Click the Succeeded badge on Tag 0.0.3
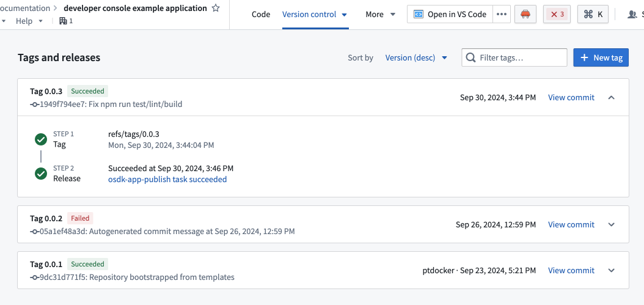The height and width of the screenshot is (305, 644). coord(87,91)
